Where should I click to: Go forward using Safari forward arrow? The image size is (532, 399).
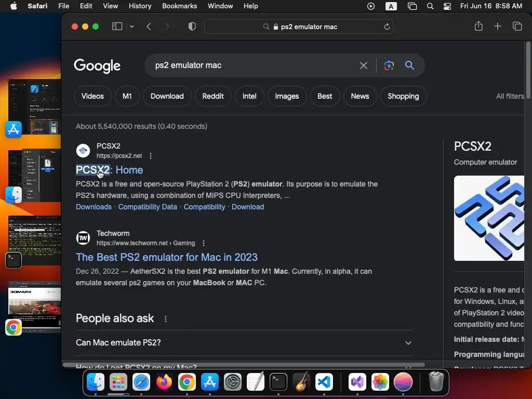pyautogui.click(x=167, y=26)
